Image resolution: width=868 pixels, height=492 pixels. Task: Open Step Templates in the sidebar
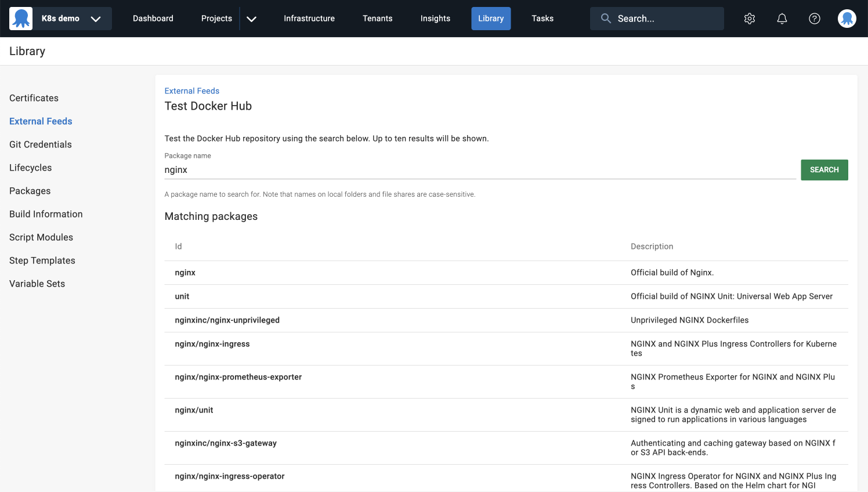point(42,260)
